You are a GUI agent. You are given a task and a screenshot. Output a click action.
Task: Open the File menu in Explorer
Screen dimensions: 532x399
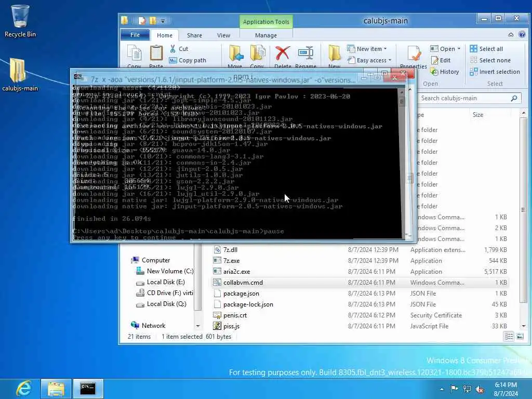pos(135,35)
